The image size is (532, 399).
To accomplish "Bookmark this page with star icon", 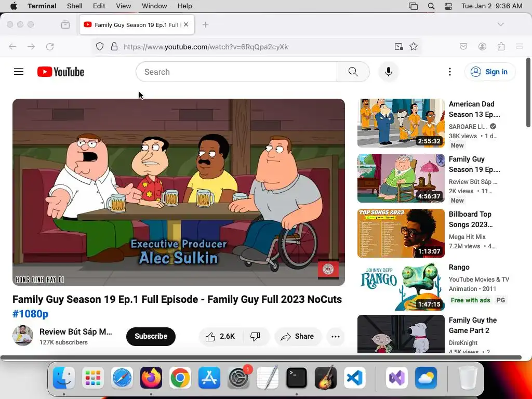I will [413, 46].
